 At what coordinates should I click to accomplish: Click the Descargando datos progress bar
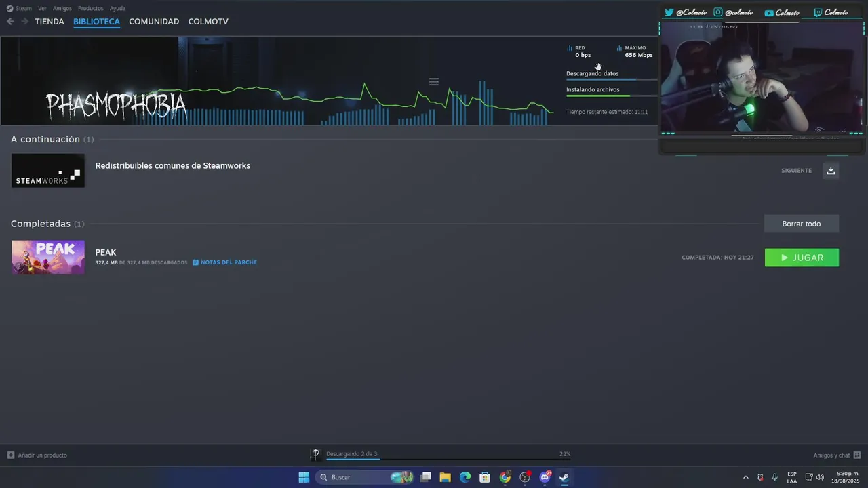click(x=612, y=79)
